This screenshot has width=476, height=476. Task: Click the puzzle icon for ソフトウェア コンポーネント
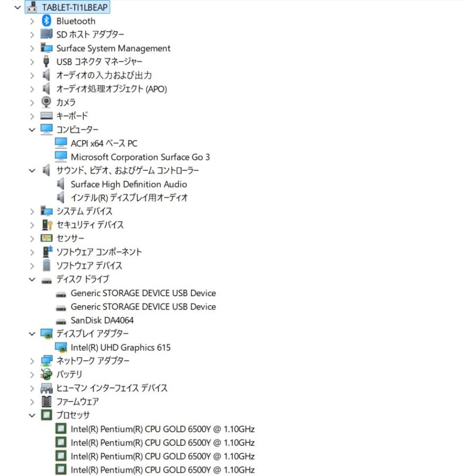point(48,252)
